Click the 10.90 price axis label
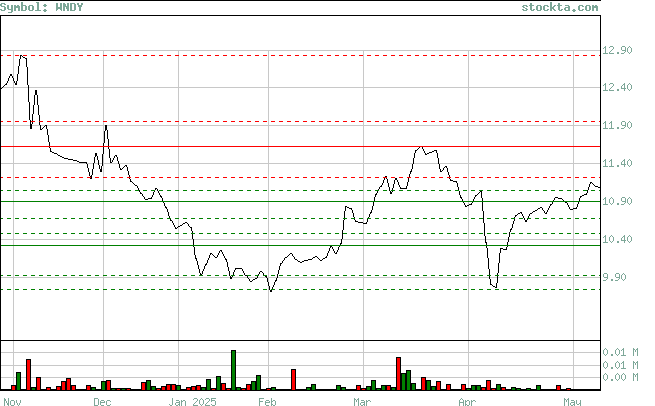This screenshot has width=655, height=406. (617, 201)
